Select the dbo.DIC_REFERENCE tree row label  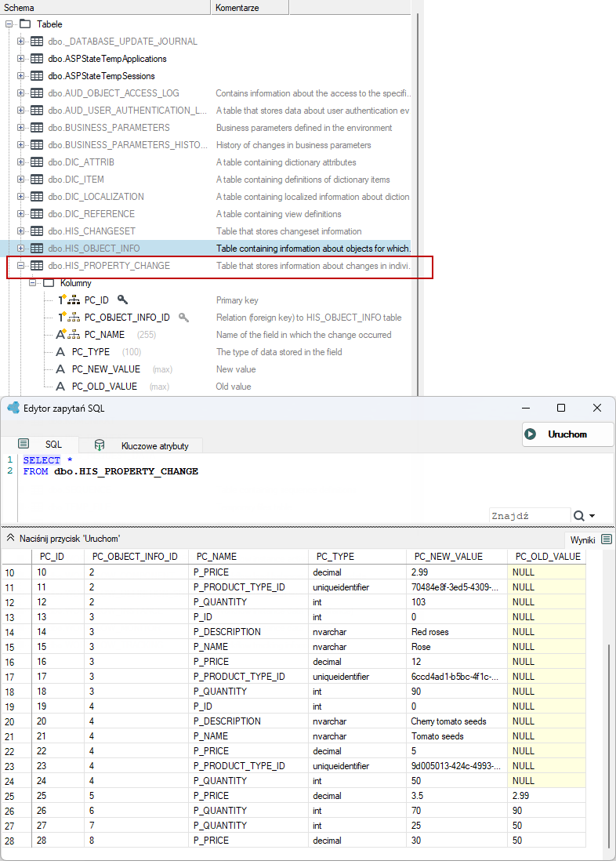(x=92, y=214)
